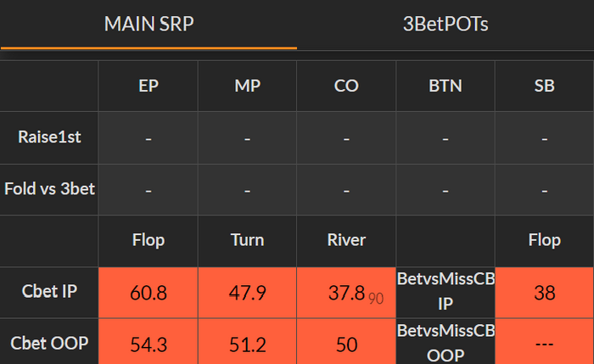This screenshot has width=594, height=364.
Task: Click the BetvsMissCB IP Flop 38 cell
Action: click(x=544, y=293)
